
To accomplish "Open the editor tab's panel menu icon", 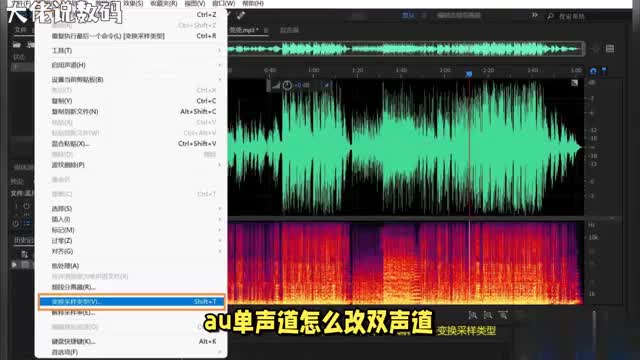I will (x=266, y=31).
